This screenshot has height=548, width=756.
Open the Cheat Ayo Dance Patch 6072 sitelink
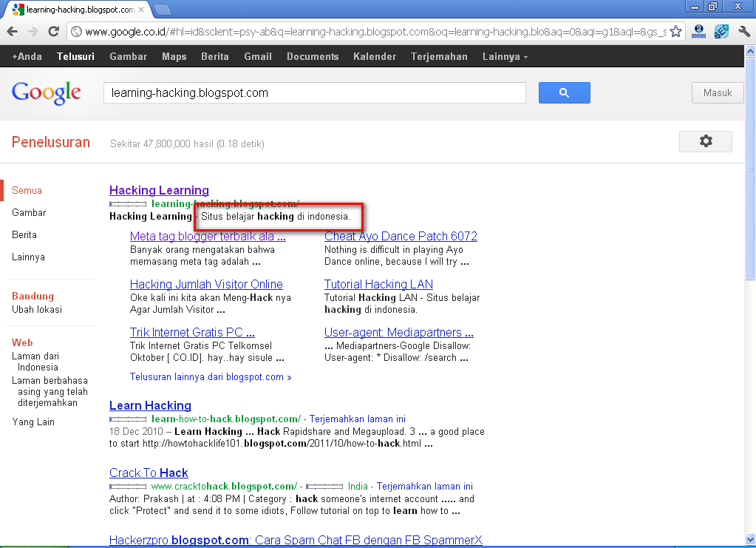(x=401, y=236)
